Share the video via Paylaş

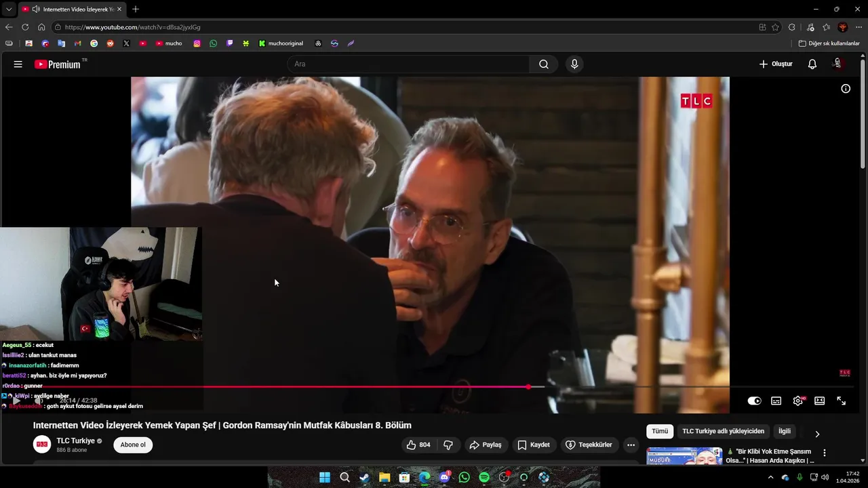tap(486, 445)
